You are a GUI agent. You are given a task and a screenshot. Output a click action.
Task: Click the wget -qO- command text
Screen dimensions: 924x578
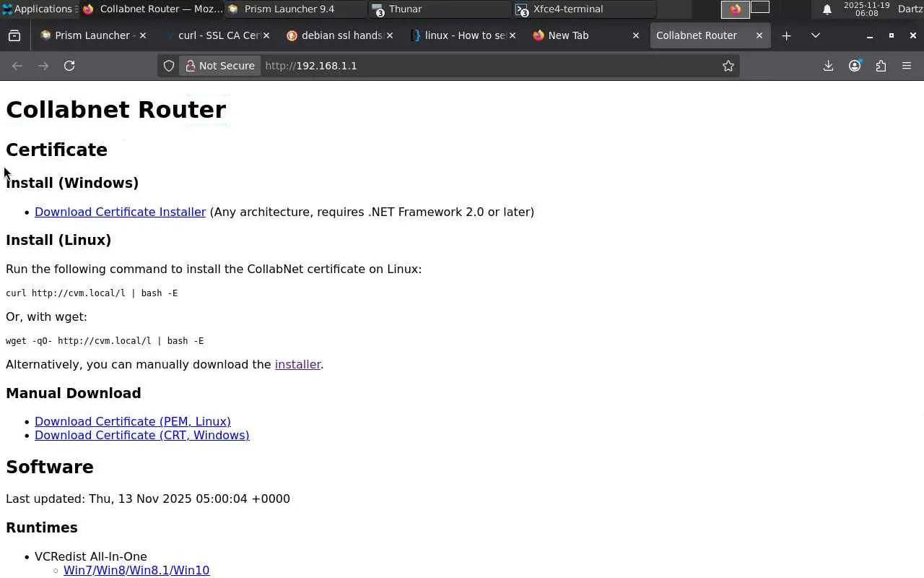pos(105,341)
